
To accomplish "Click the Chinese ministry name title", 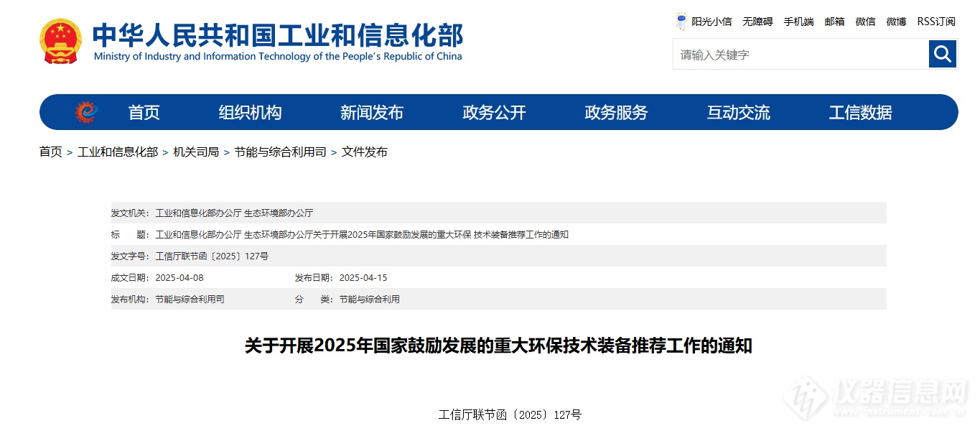I will click(278, 35).
